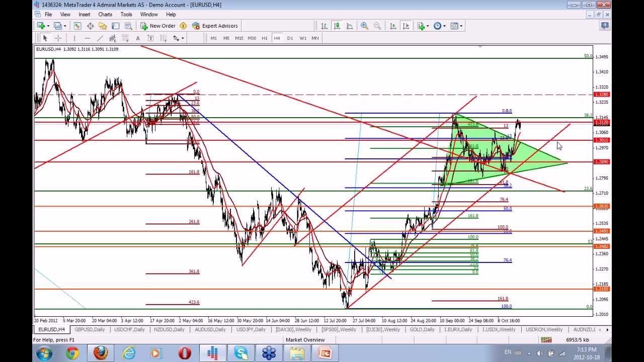
Task: Open the Market Watch panel icon
Action: (77, 26)
